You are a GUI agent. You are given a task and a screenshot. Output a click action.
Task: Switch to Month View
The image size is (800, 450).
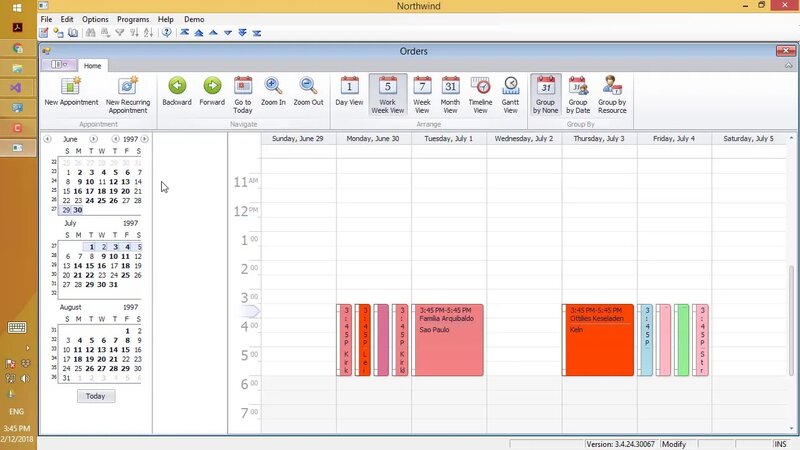(450, 95)
